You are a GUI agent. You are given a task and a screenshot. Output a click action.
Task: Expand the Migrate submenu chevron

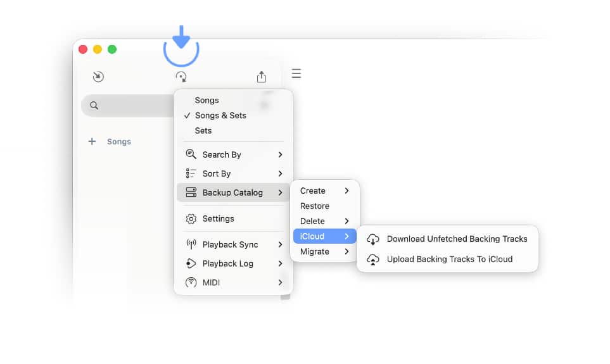pos(346,251)
